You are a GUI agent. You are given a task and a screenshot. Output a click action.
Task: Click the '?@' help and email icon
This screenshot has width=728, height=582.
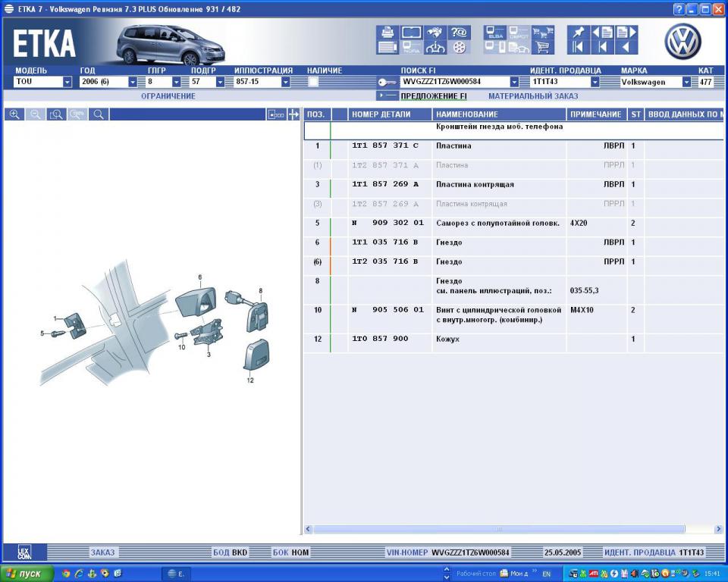(x=459, y=33)
